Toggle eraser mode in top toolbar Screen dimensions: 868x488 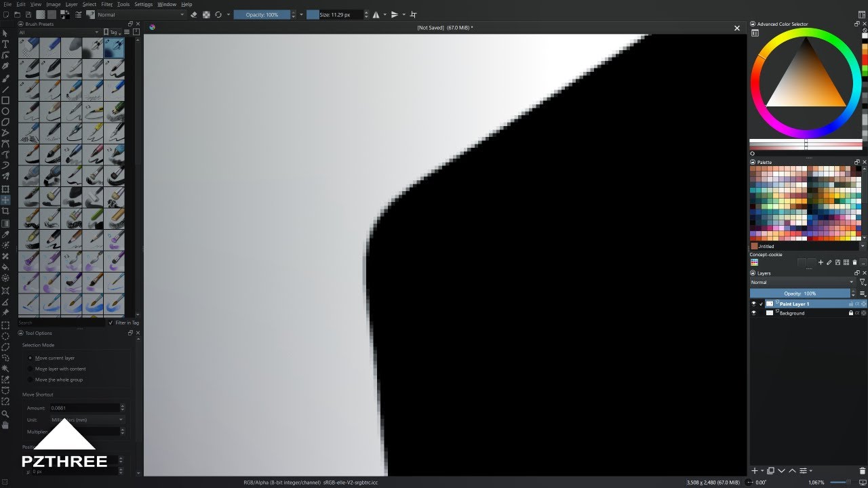click(194, 14)
